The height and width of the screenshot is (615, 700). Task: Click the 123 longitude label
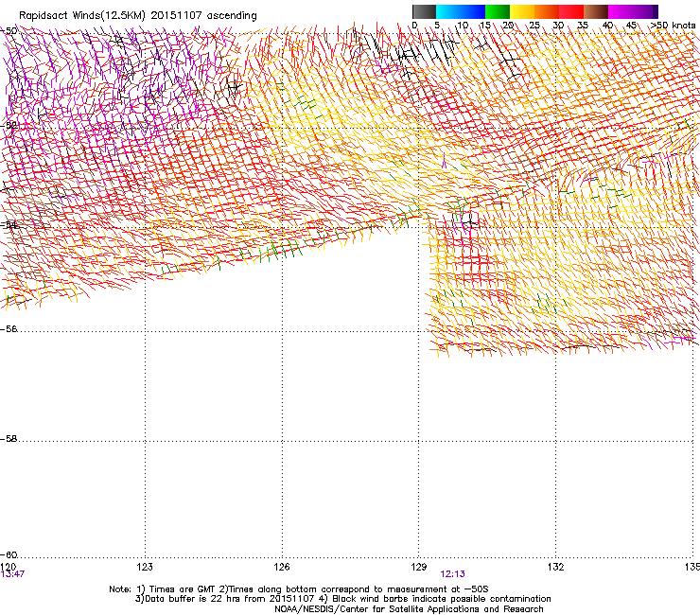point(145,567)
